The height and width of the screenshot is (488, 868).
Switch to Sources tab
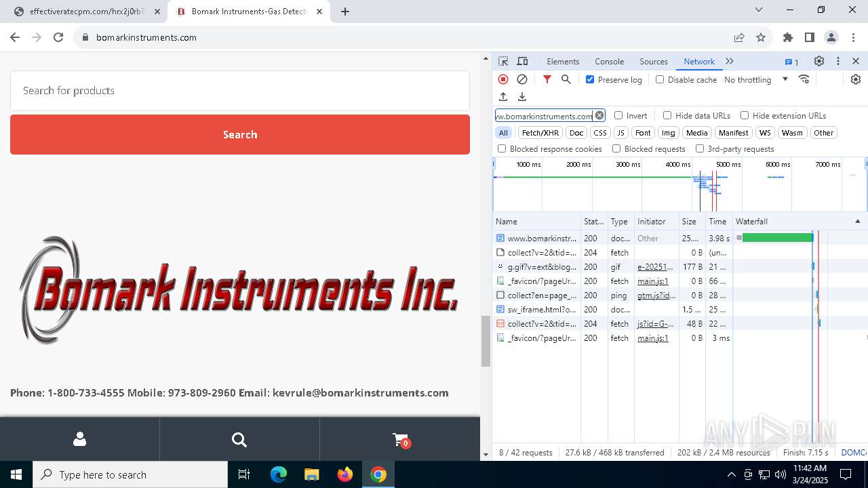tap(654, 61)
